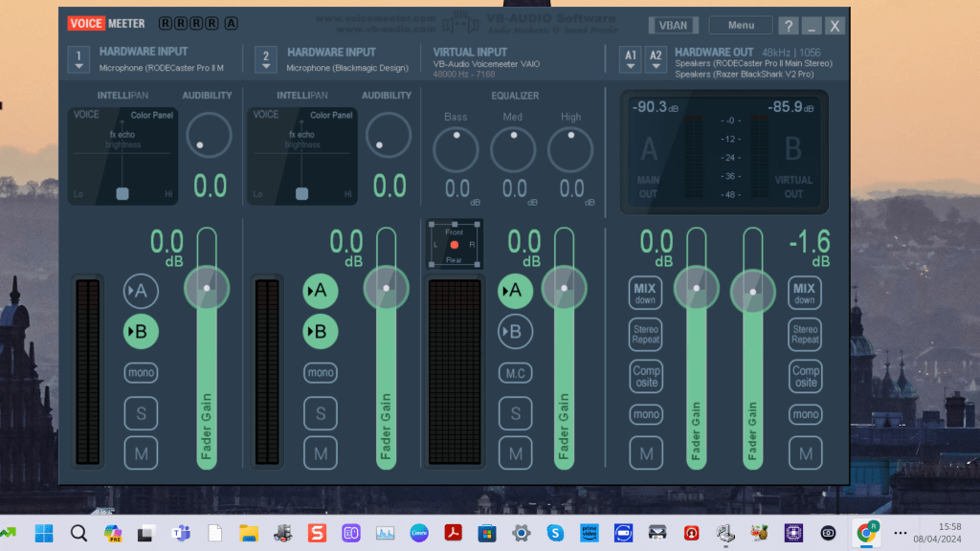Toggle mono on hardware input 1
The image size is (980, 551).
[x=142, y=373]
